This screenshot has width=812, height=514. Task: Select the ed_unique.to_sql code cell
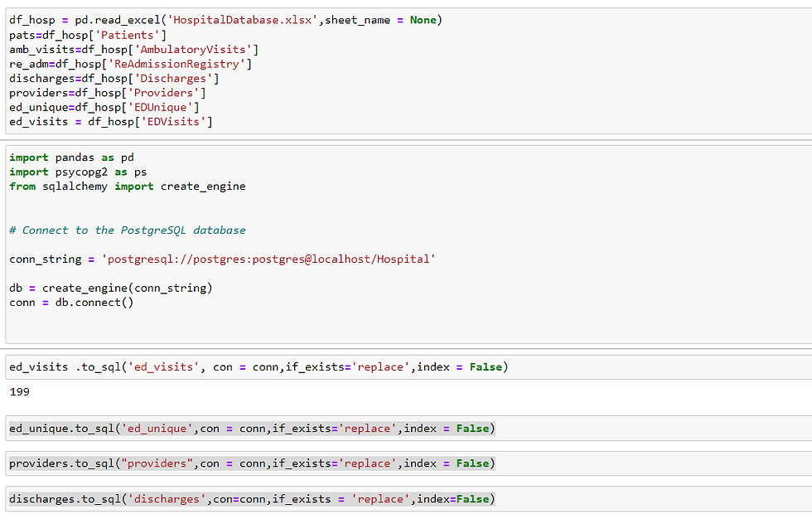pyautogui.click(x=251, y=429)
